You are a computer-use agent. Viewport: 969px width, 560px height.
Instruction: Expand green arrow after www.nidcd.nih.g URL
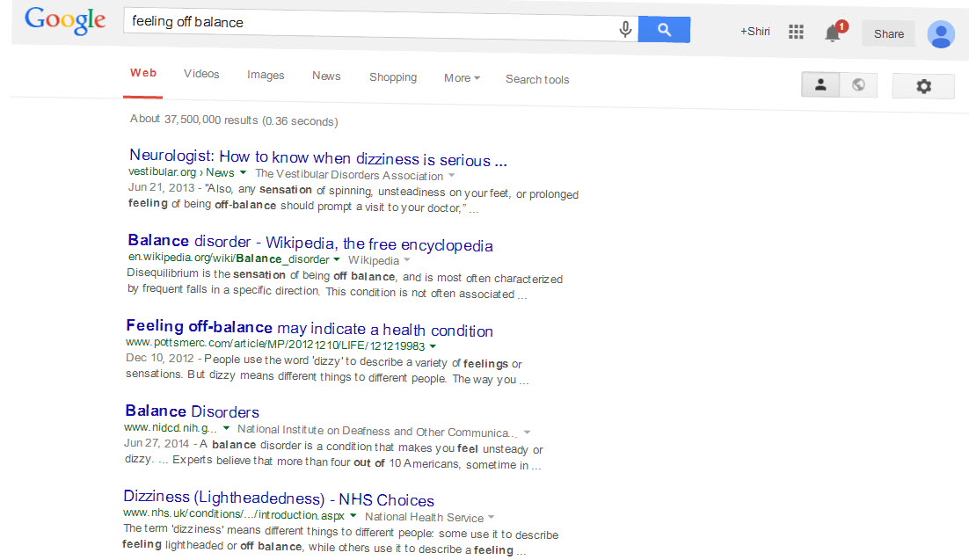226,428
